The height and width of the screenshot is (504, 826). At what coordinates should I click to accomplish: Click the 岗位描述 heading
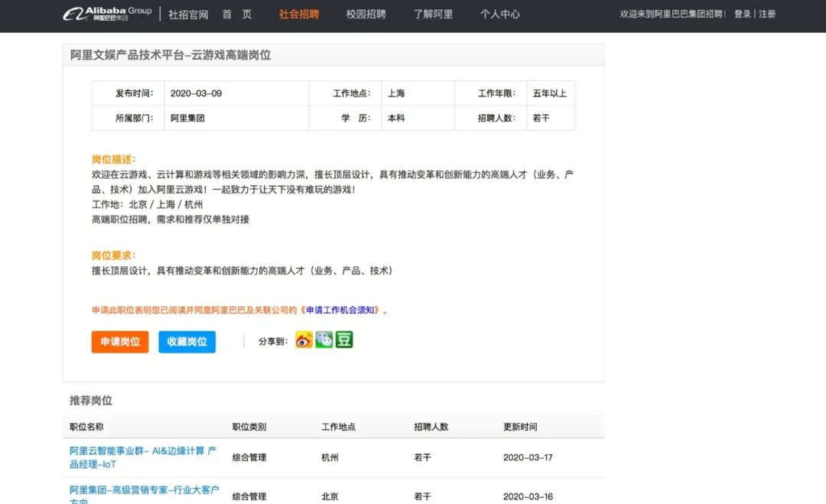pos(113,159)
